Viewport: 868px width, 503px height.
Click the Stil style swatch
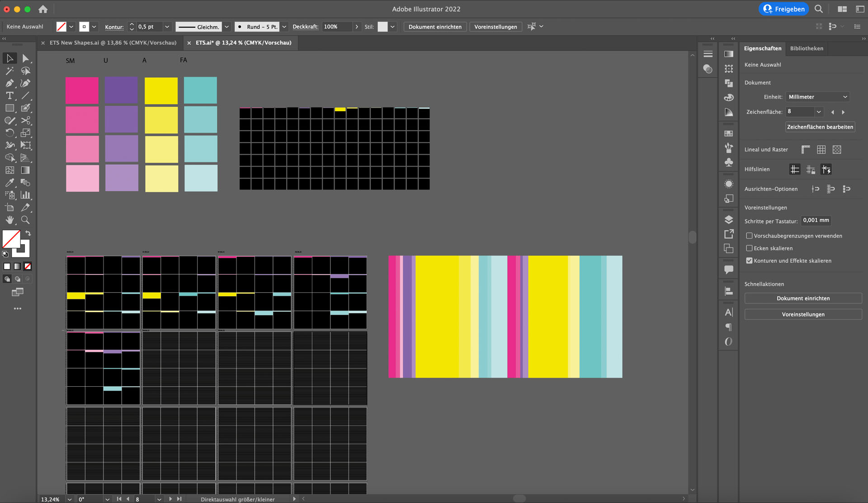pos(382,27)
